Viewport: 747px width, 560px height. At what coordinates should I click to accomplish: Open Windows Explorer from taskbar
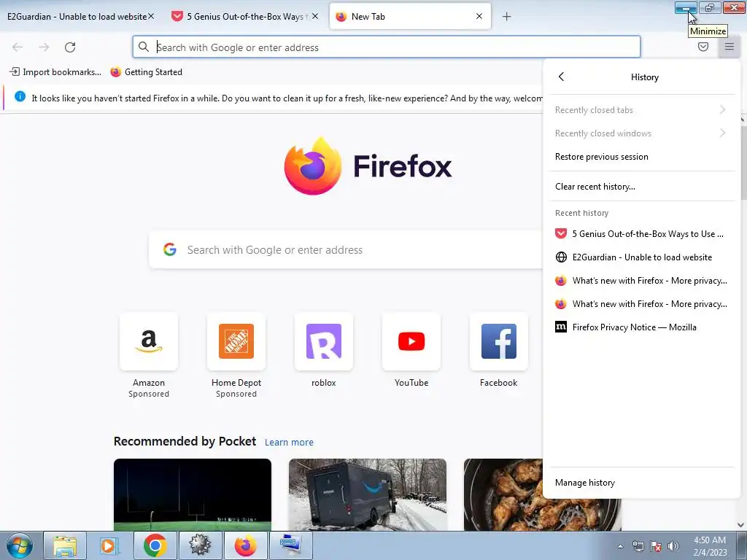[65, 545]
